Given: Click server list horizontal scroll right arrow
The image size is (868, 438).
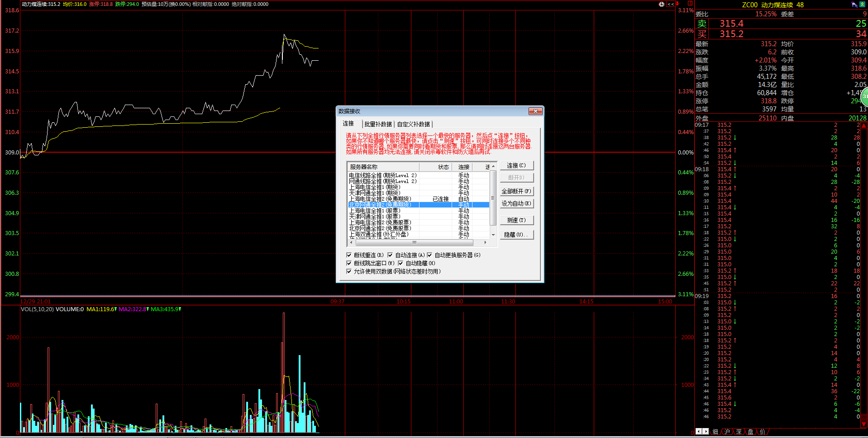Looking at the screenshot, I should [485, 242].
